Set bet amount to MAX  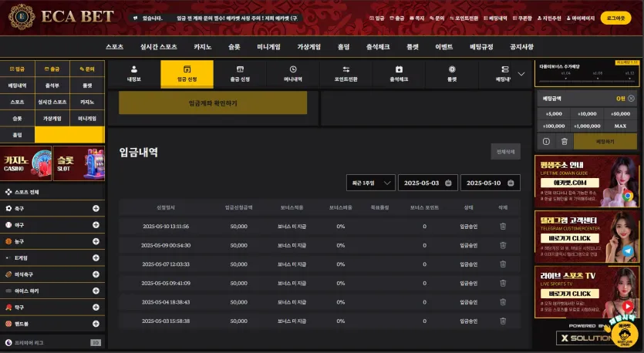(620, 126)
